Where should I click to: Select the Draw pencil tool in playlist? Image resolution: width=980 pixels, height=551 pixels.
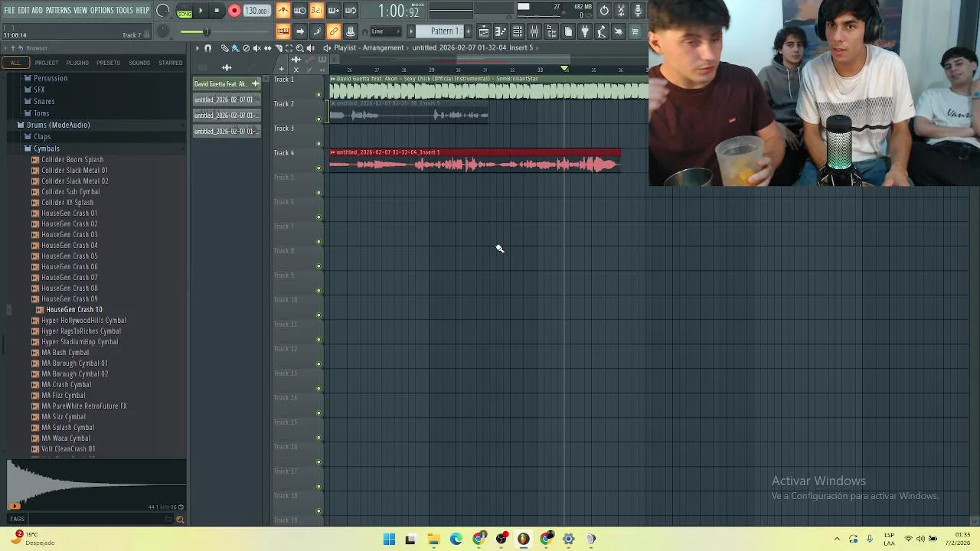tap(224, 47)
